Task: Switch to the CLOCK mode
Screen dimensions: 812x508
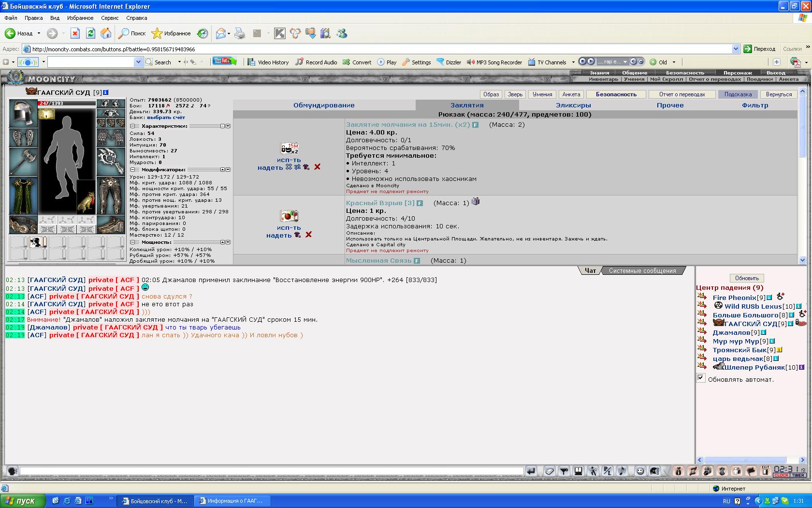Action: point(781,475)
